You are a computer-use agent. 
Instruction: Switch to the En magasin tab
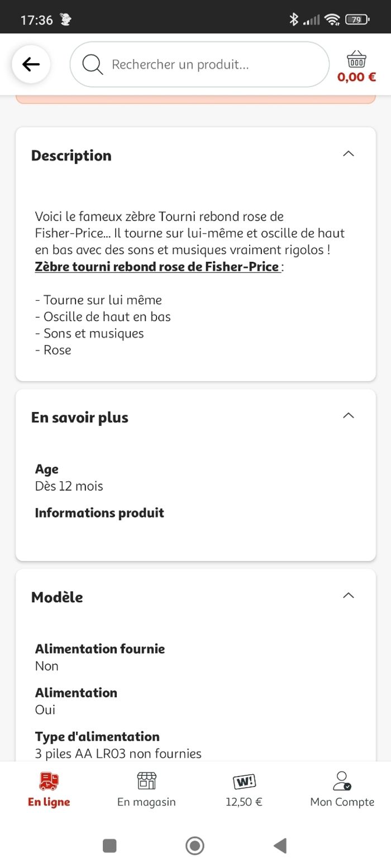[x=146, y=802]
